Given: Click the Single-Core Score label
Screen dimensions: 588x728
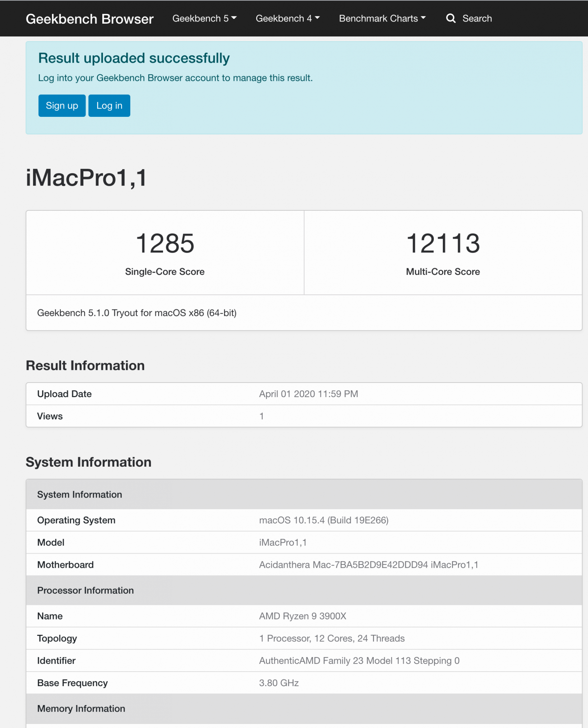Looking at the screenshot, I should pos(165,272).
